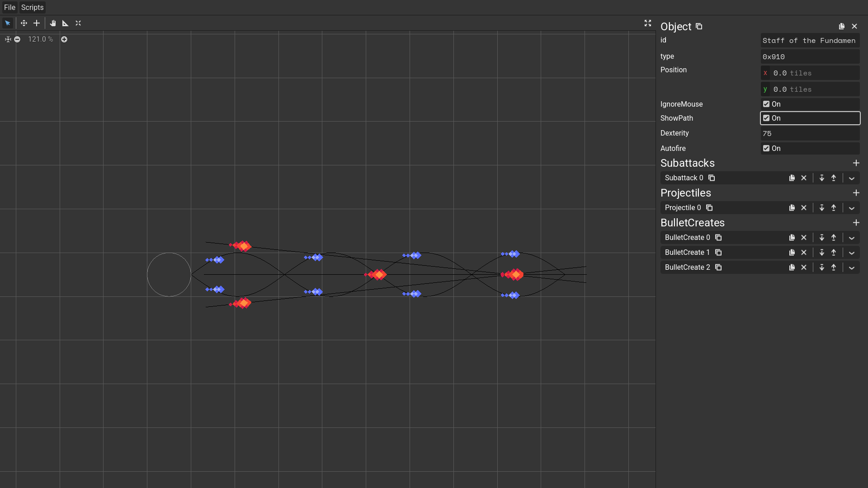Delete BulletCreate 0
The height and width of the screenshot is (488, 868).
(804, 238)
